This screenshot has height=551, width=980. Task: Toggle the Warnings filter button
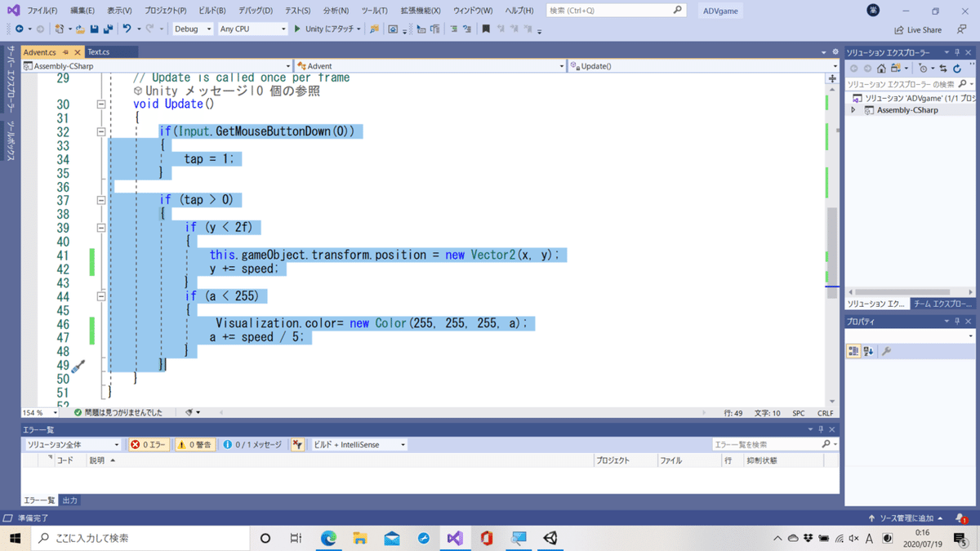point(194,445)
